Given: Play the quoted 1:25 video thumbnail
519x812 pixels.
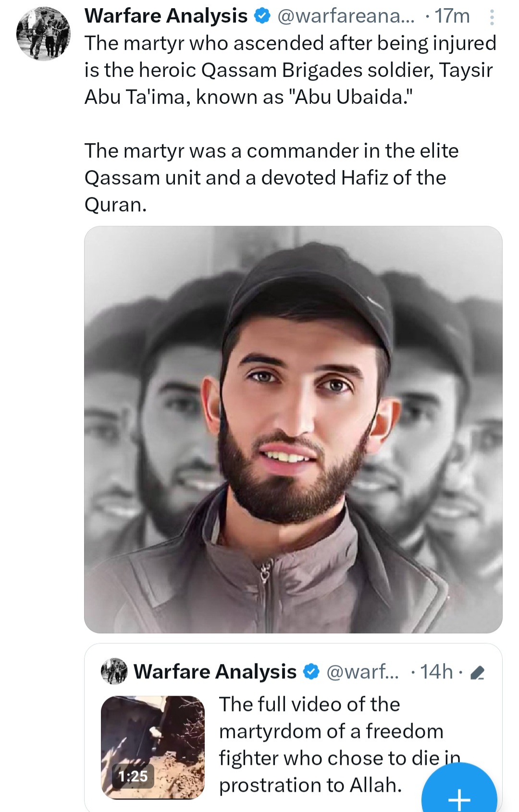Looking at the screenshot, I should pyautogui.click(x=153, y=747).
